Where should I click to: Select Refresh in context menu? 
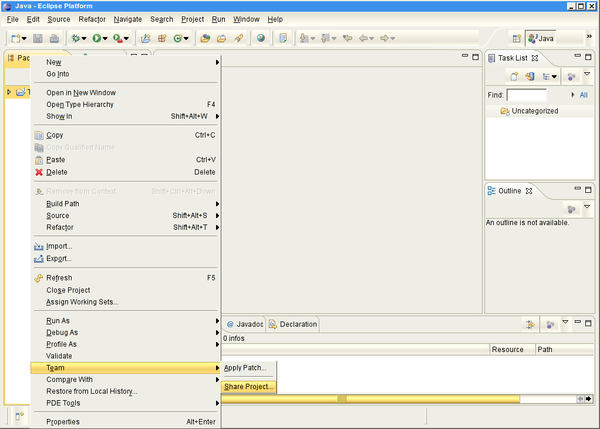point(126,278)
